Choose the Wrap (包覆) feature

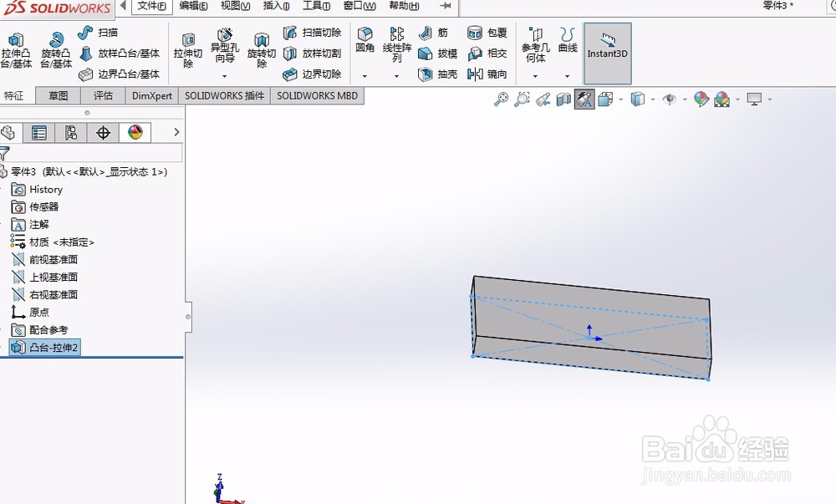tap(487, 33)
